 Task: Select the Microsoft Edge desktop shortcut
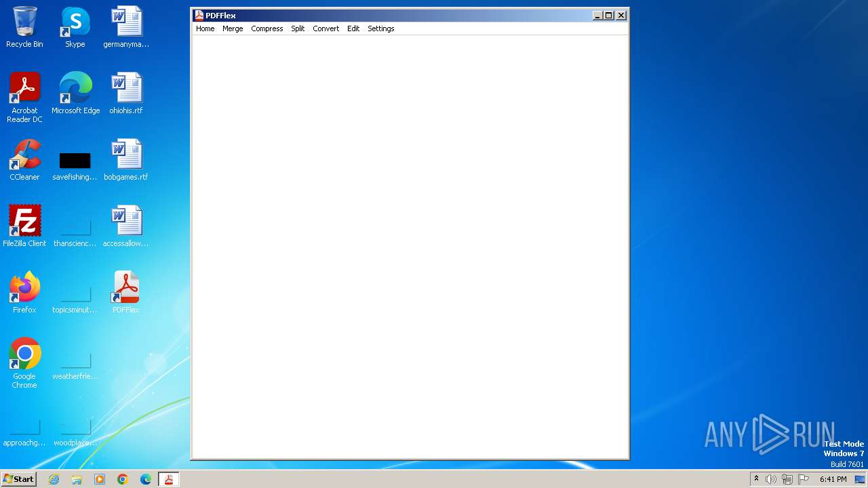pyautogui.click(x=75, y=94)
